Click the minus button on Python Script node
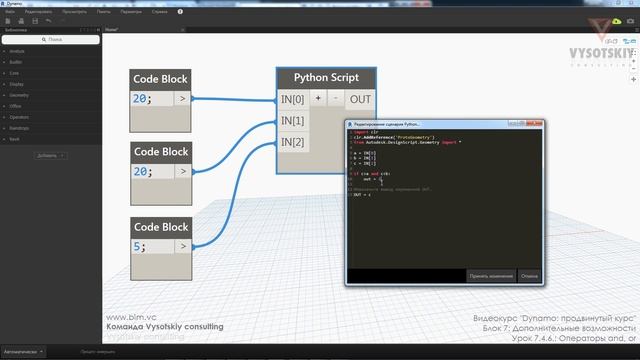640x360 pixels. point(336,98)
